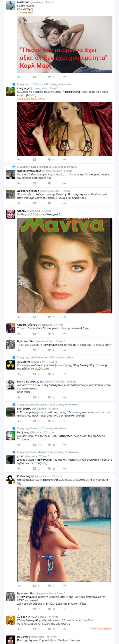Open the Μανίνα magazine cover image
Image resolution: width=119 pixels, height=644 pixels.
tap(64, 265)
